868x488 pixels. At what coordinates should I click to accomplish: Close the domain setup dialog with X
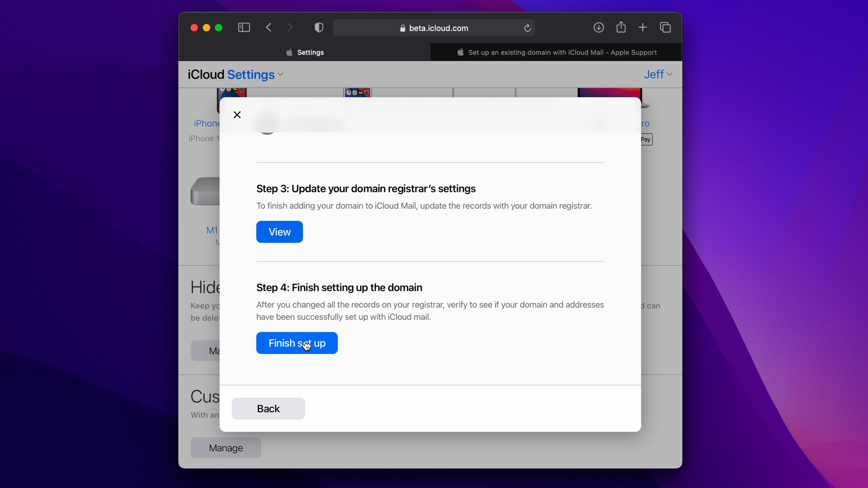(237, 115)
